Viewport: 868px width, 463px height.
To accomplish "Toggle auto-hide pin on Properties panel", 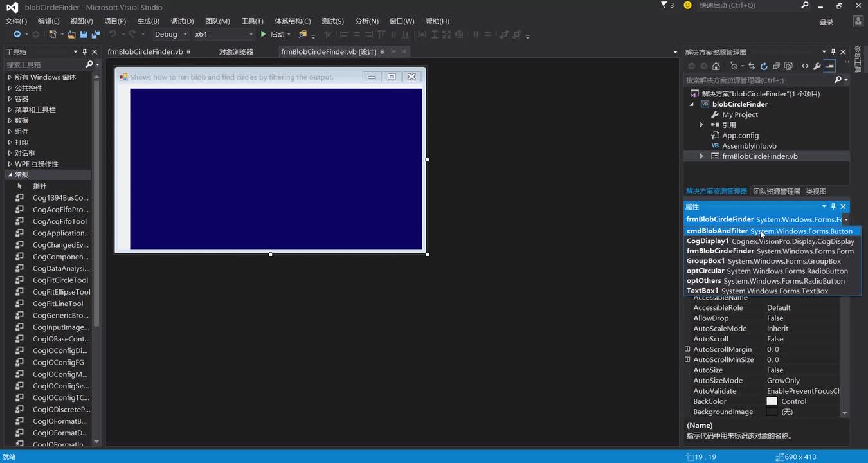I will point(834,206).
